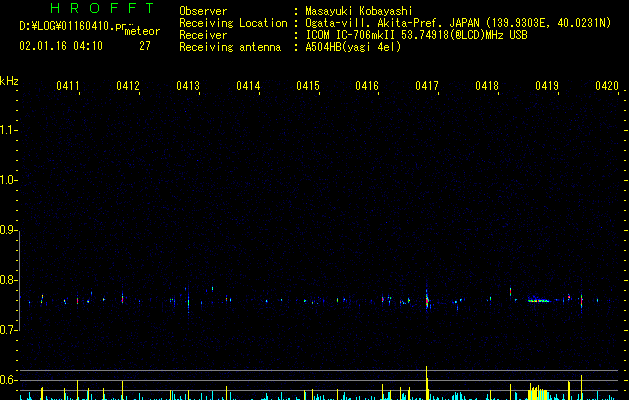Click the 1.1 kHz frequency label

(x=8, y=130)
